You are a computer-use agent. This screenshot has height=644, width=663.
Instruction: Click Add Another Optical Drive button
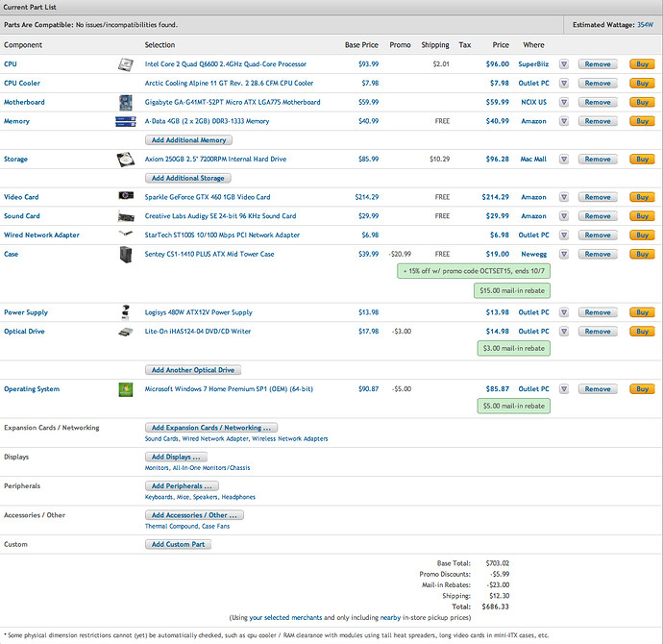coord(193,370)
